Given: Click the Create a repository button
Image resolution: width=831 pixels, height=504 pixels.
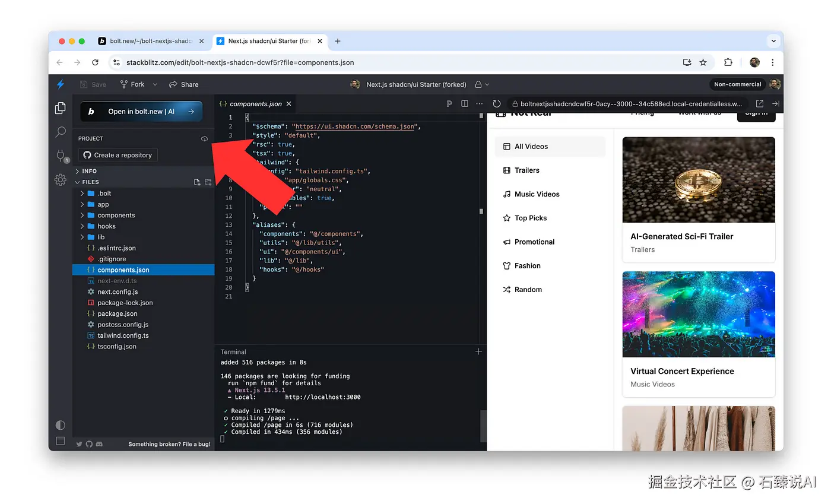Looking at the screenshot, I should 118,155.
